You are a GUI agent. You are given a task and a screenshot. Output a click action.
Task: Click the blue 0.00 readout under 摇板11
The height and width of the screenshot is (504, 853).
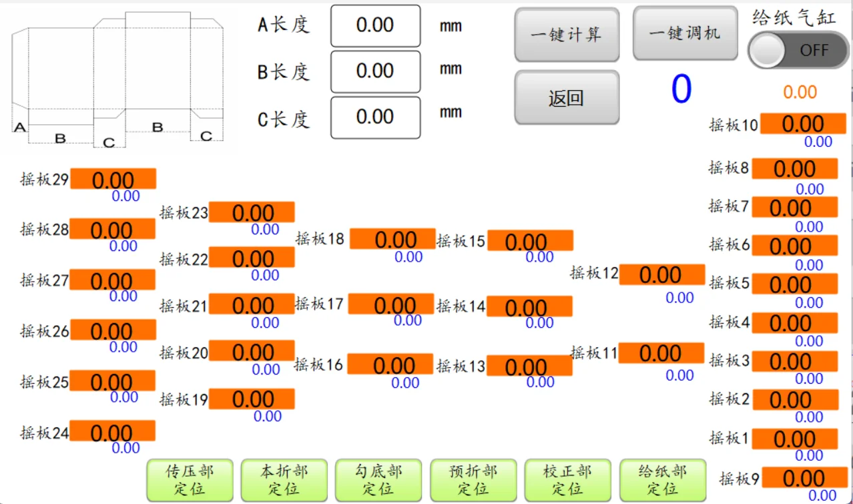tap(680, 375)
